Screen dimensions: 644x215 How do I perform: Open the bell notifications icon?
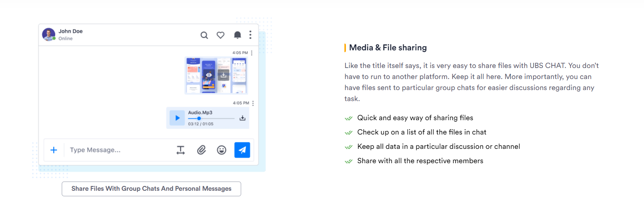(237, 35)
